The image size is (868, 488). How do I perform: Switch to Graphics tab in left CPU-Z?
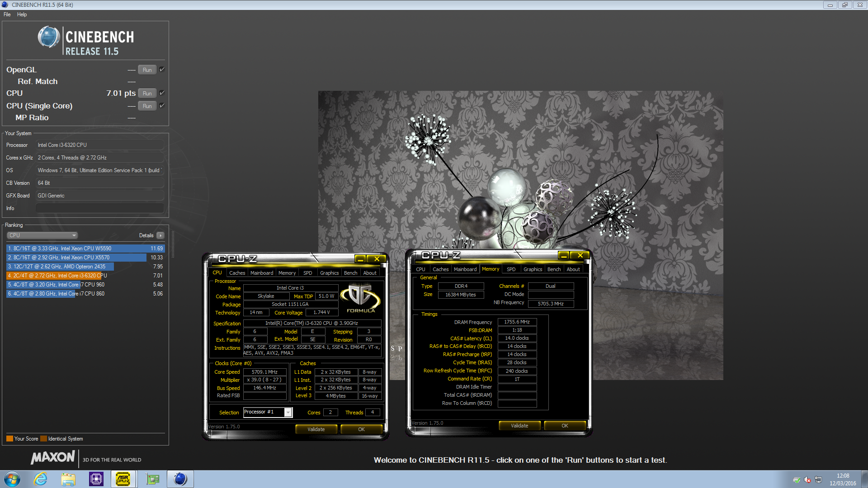(x=329, y=273)
